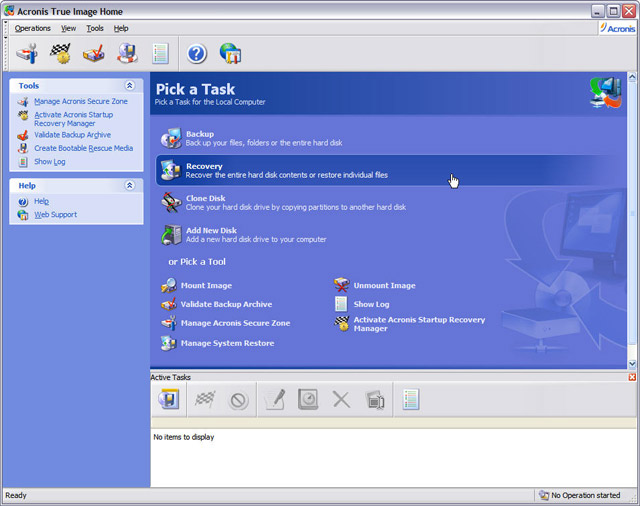Click Startup Recovery Manager checkered flag toolbar icon
Viewport: 640px width, 506px height.
pos(60,53)
